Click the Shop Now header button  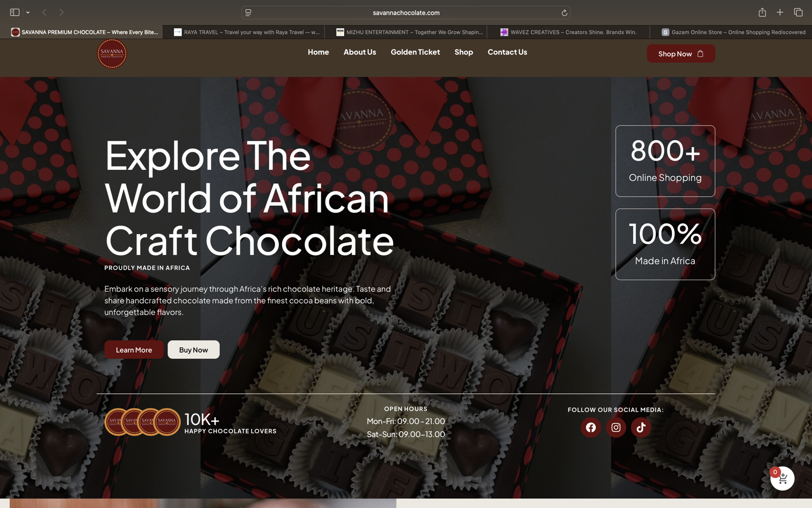coord(681,54)
